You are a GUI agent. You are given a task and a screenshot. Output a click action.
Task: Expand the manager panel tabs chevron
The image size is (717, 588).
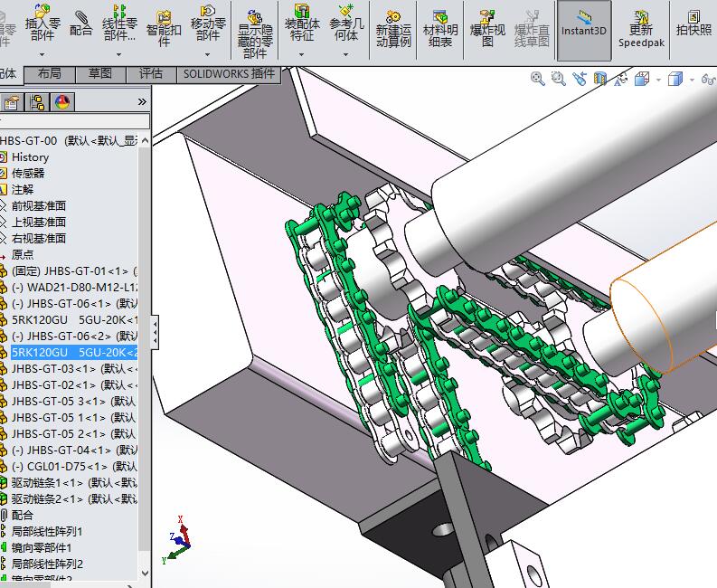pos(142,101)
